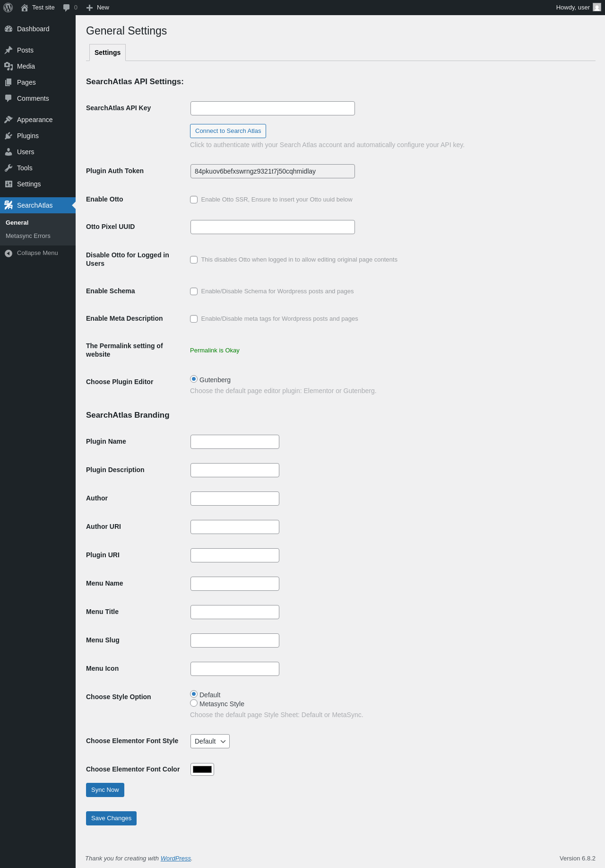Click the Appearance menu label
605x868 pixels.
[x=35, y=120]
